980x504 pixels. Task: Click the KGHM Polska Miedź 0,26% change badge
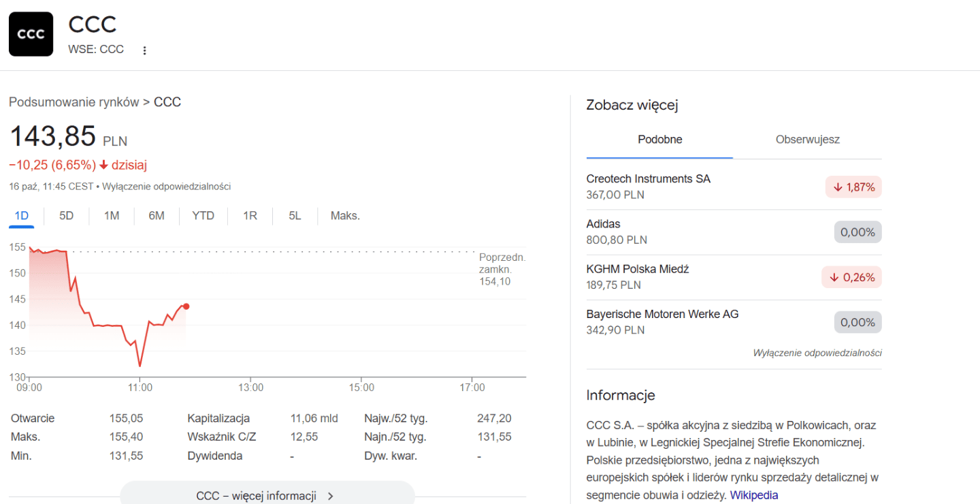851,277
